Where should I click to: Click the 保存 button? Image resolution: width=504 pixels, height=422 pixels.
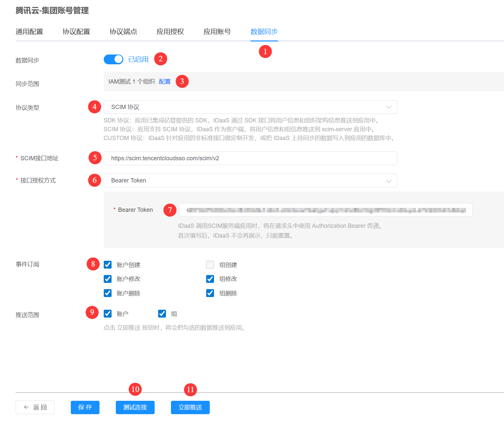pos(85,407)
